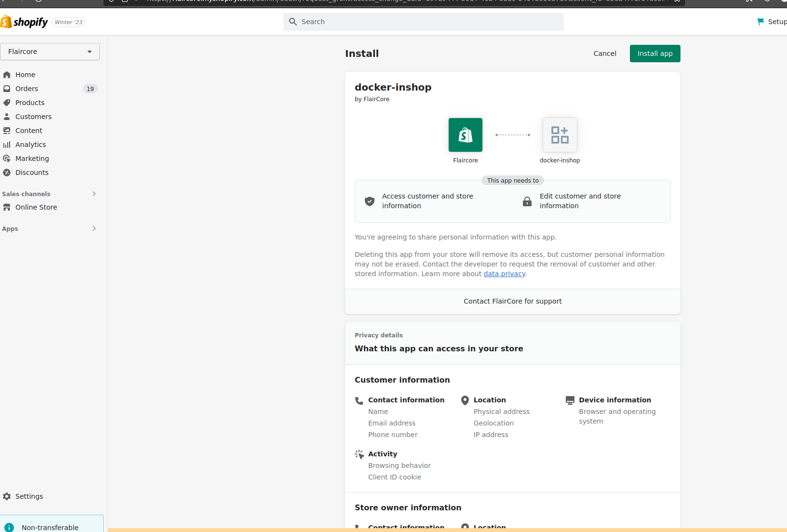This screenshot has height=532, width=787.
Task: Click the 'Browsing behavior' entry
Action: (400, 465)
